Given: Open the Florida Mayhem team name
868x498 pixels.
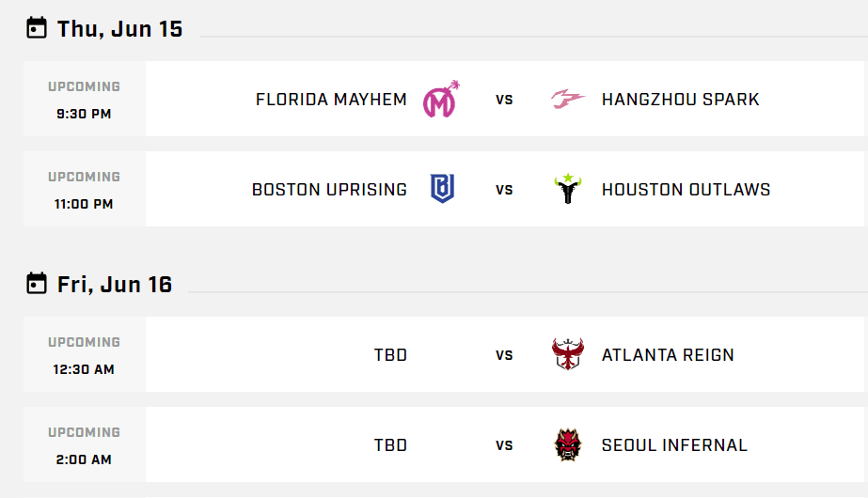Looking at the screenshot, I should pyautogui.click(x=331, y=100).
